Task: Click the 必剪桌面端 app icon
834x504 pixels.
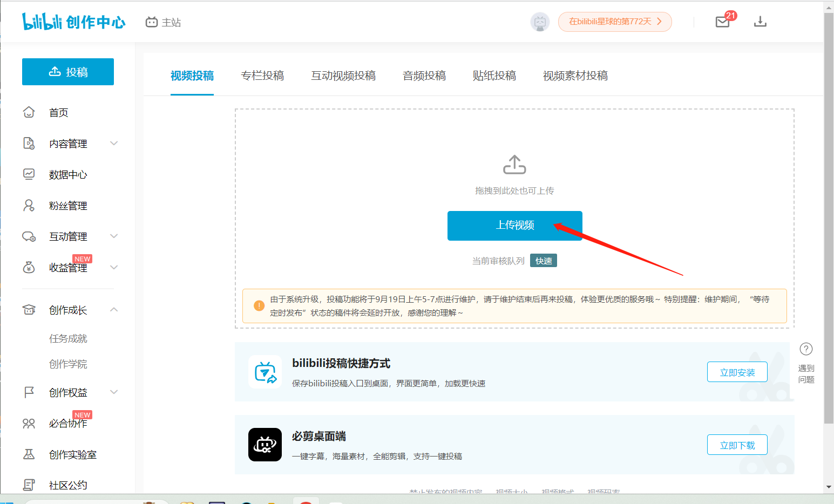Action: pos(265,445)
